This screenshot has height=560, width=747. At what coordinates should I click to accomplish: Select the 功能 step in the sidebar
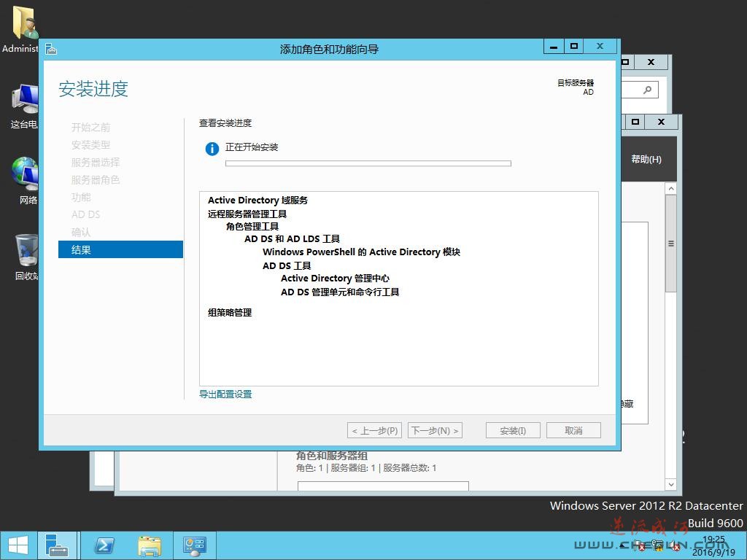click(81, 197)
